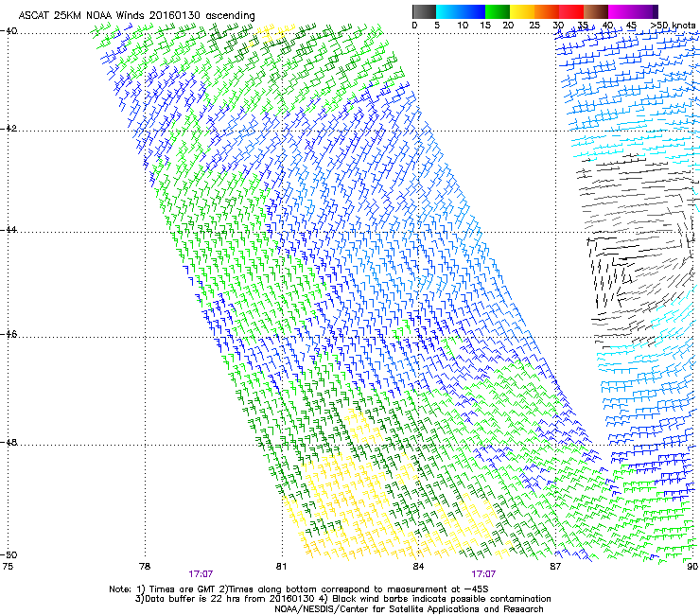The image size is (700, 615).
Task: Click latitude axis label "-44"
Action: 9,230
